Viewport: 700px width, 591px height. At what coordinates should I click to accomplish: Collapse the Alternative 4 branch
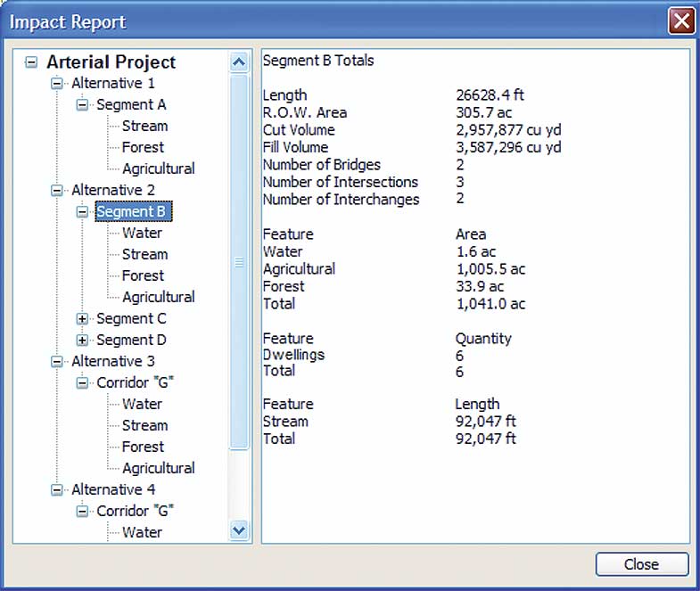click(x=57, y=490)
